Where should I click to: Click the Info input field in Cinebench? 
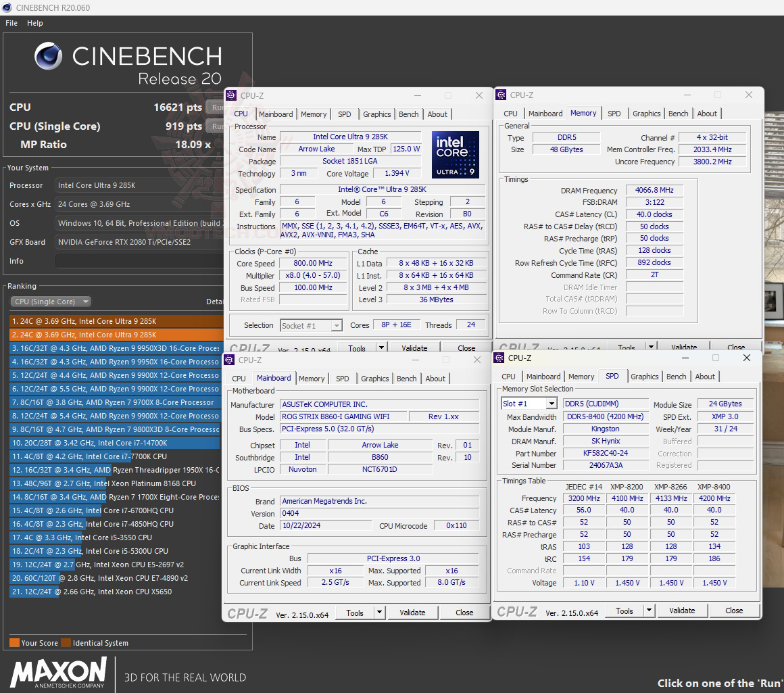point(139,261)
